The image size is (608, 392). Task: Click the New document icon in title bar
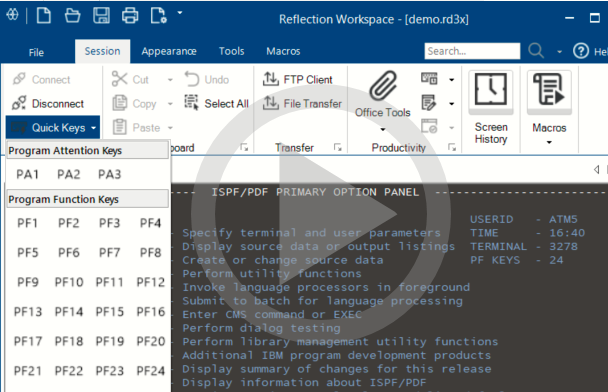click(43, 16)
